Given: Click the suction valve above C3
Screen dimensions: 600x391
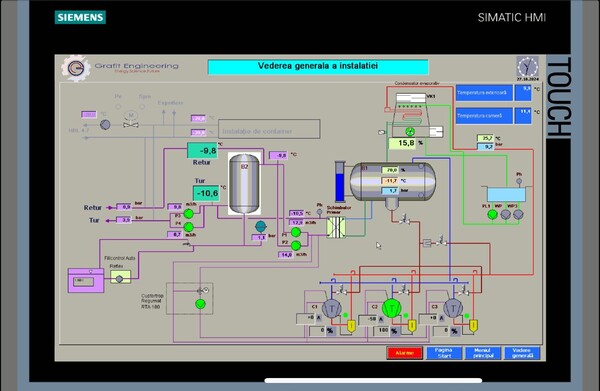Looking at the screenshot, I should point(463,291).
